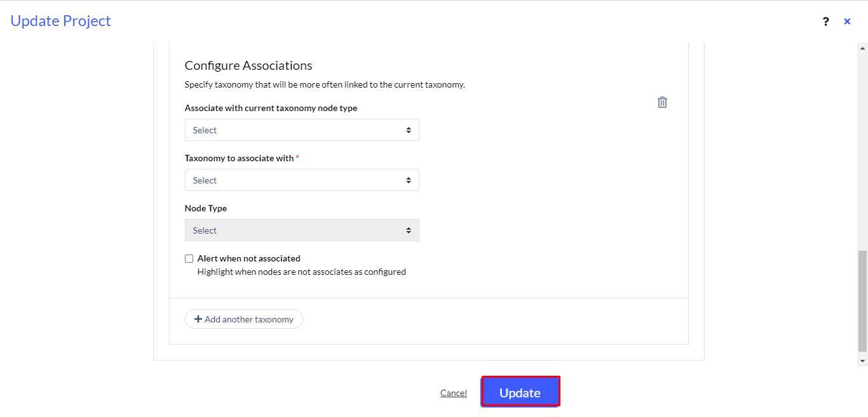
Task: Enable Alert when not associated checkbox
Action: point(189,258)
